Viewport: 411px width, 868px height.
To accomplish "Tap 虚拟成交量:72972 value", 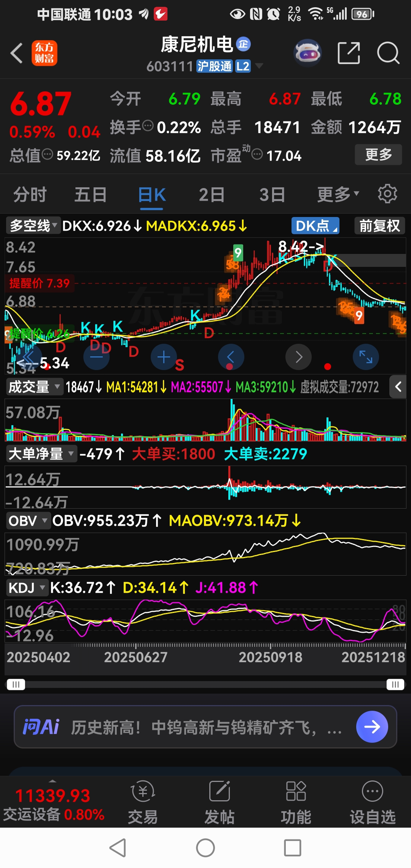I will tap(339, 387).
